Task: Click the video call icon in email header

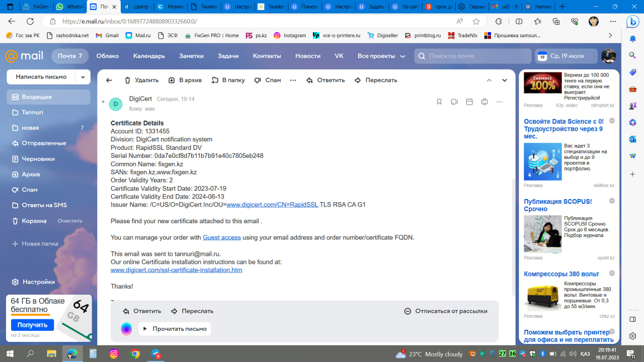Action: (454, 102)
